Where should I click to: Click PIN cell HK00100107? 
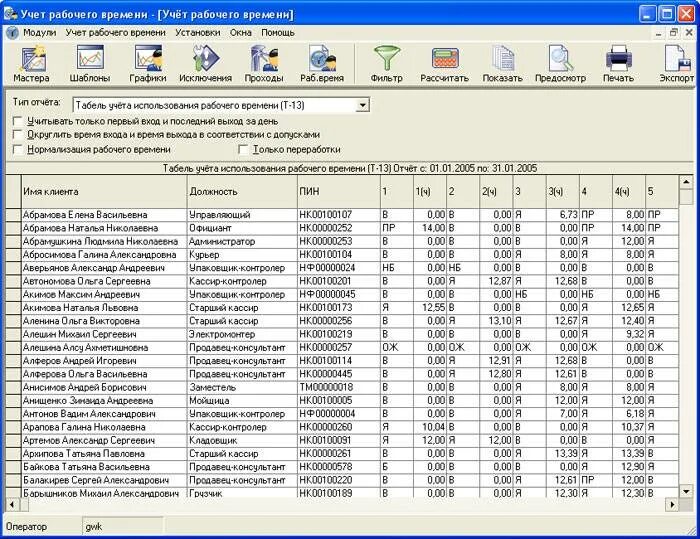point(339,215)
